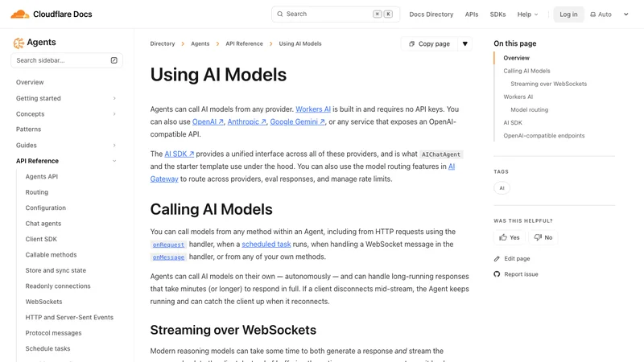Click the Yes helpful button
This screenshot has height=362, width=644.
(510, 237)
